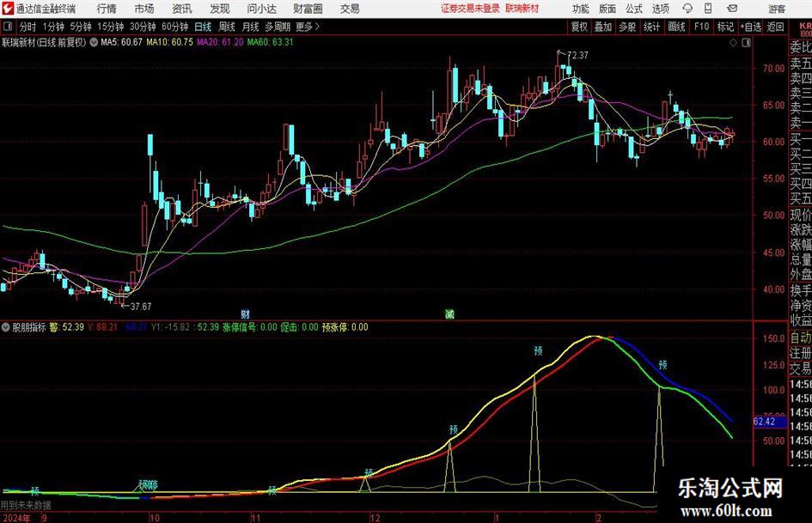Switch to 分时 chart tab
Screen dimensions: 812x523
pyautogui.click(x=27, y=27)
